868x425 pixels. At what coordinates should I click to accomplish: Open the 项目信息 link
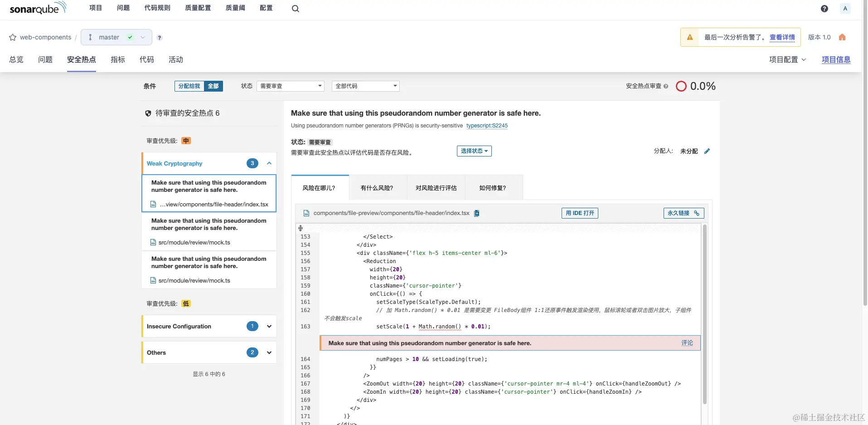(x=836, y=59)
